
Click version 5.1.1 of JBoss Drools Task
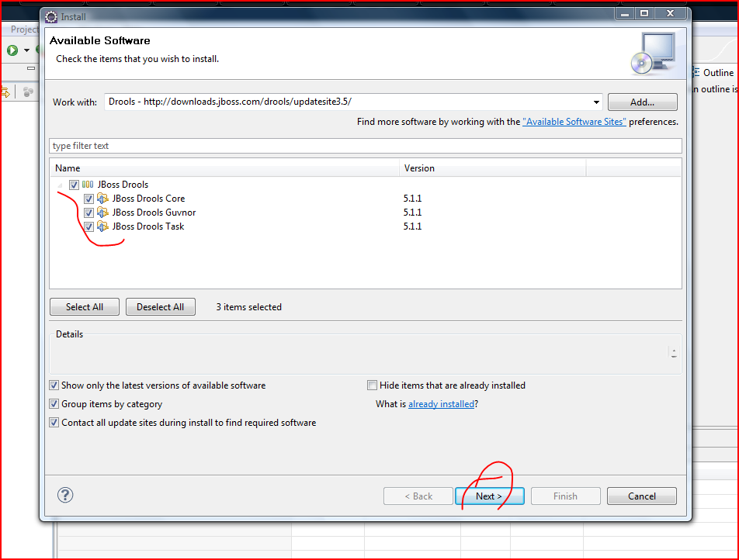pyautogui.click(x=412, y=226)
